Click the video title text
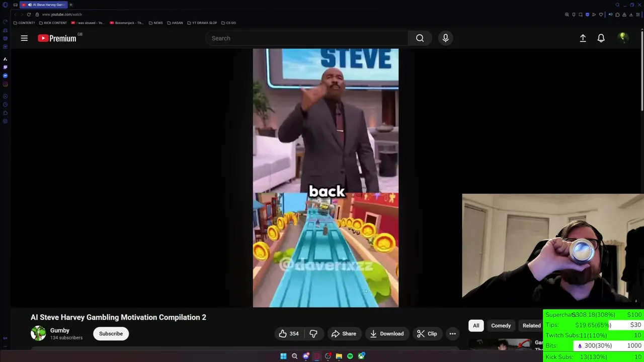The image size is (644, 362). [x=118, y=317]
